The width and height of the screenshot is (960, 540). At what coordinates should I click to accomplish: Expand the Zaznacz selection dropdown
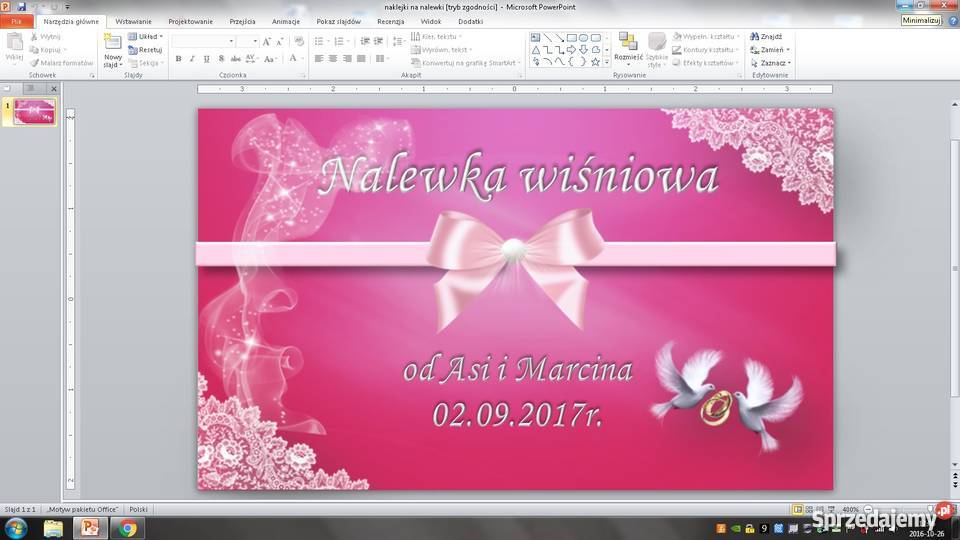click(x=770, y=63)
